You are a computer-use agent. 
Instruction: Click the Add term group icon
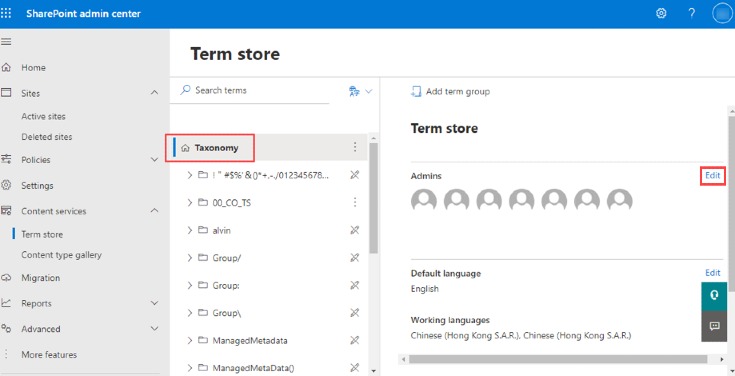[416, 91]
